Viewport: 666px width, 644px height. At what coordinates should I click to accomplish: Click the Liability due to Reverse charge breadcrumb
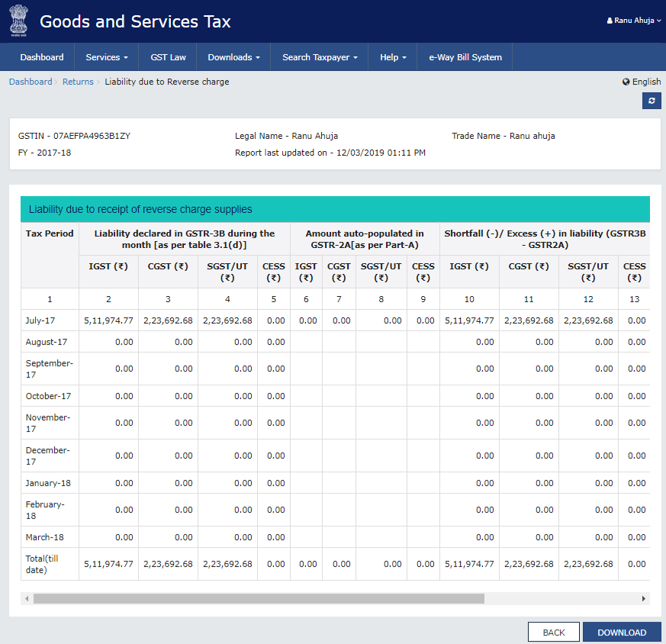[x=167, y=82]
